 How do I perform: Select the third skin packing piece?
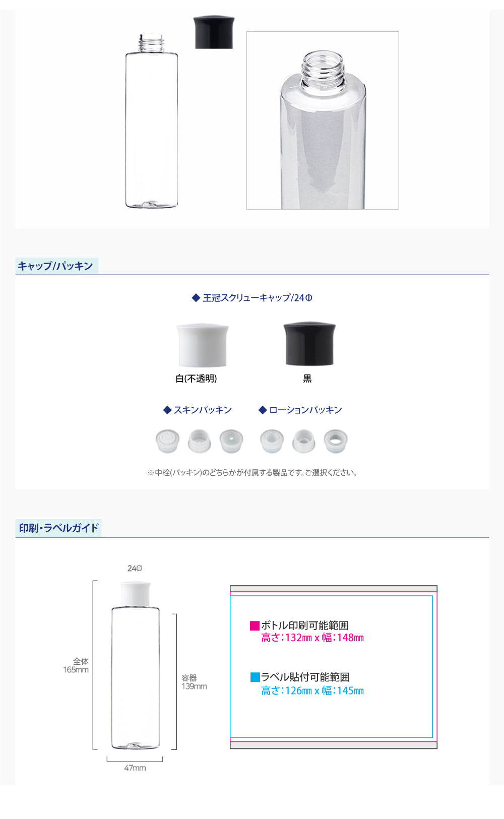pos(231,441)
